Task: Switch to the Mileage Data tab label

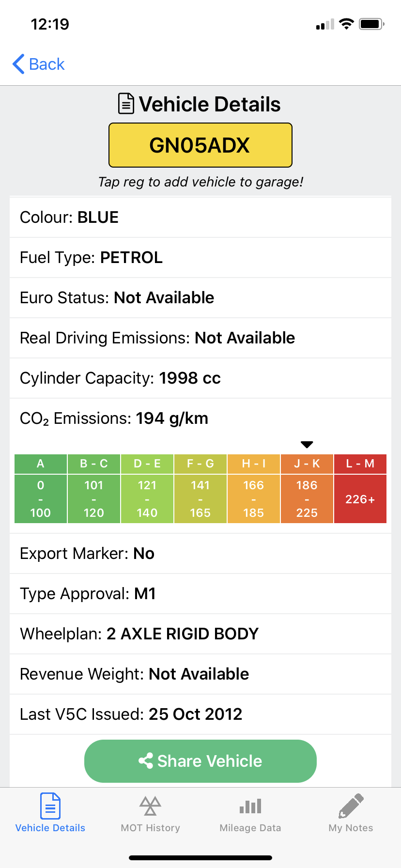Action: [x=250, y=828]
